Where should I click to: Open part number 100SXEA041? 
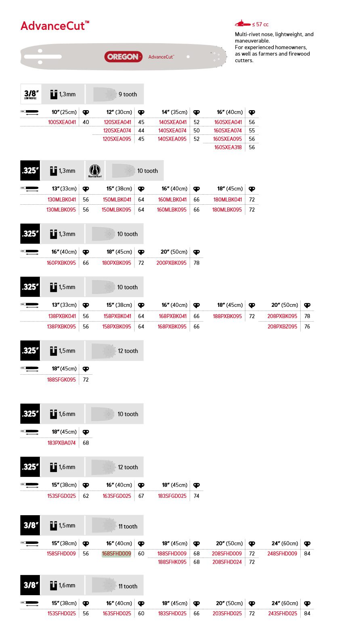pyautogui.click(x=62, y=122)
